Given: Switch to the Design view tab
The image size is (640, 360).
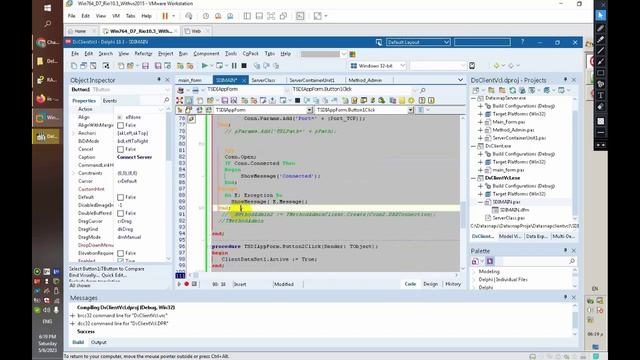Looking at the screenshot, I should tap(430, 284).
